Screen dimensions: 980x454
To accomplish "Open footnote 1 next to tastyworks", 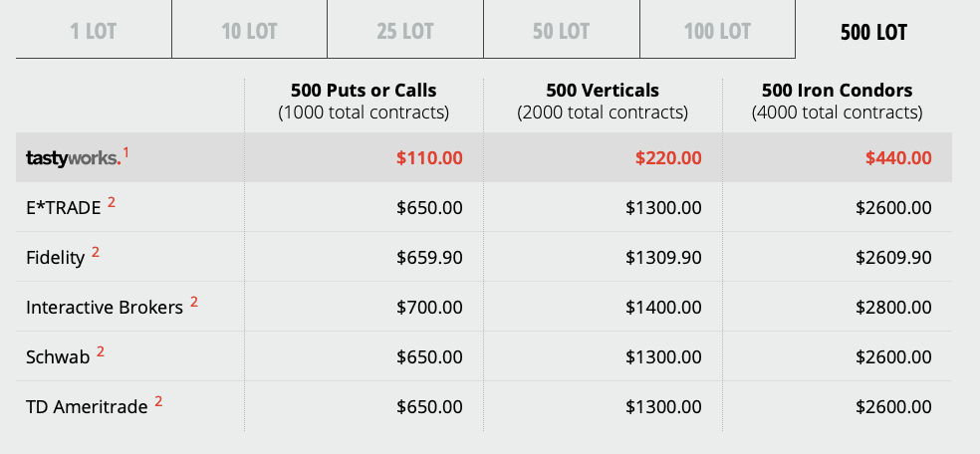I will (x=125, y=152).
